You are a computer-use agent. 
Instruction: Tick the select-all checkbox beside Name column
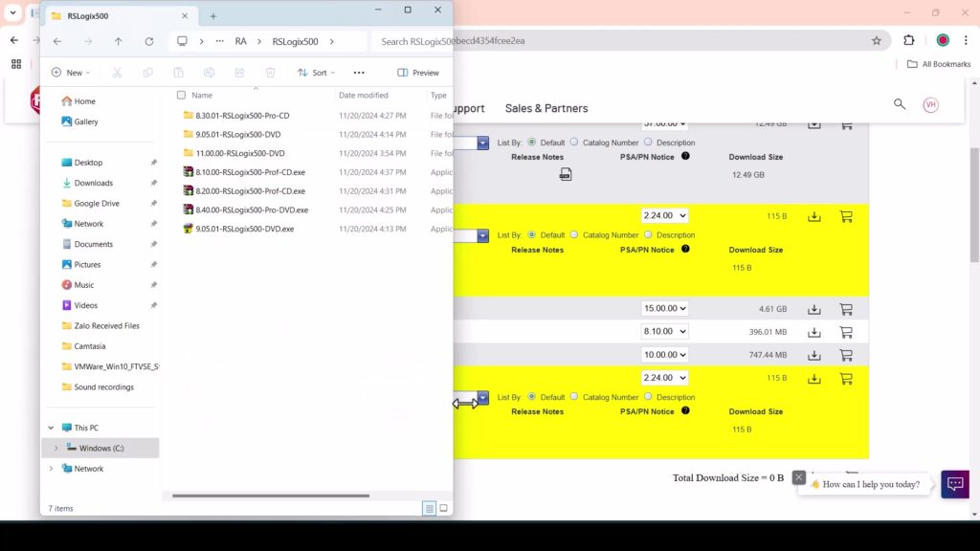click(181, 96)
